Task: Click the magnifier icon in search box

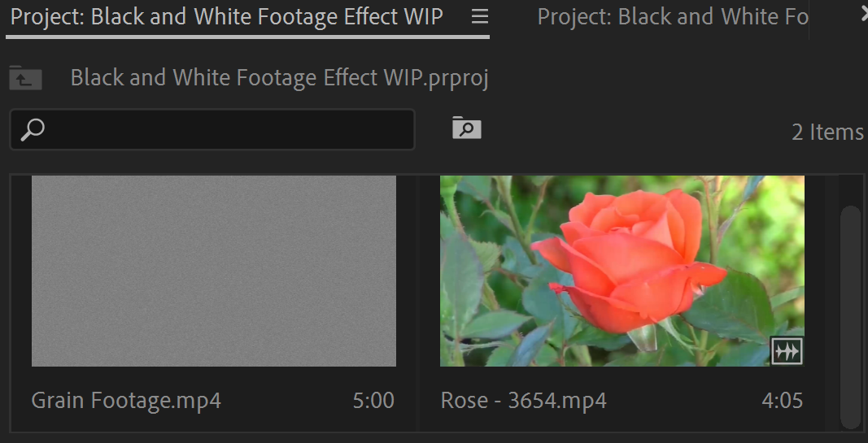Action: (x=32, y=130)
